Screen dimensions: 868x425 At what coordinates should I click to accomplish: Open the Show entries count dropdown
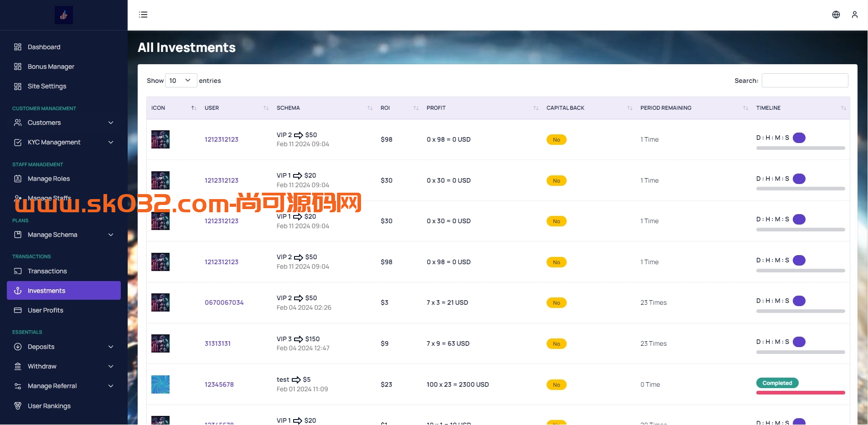pos(181,81)
